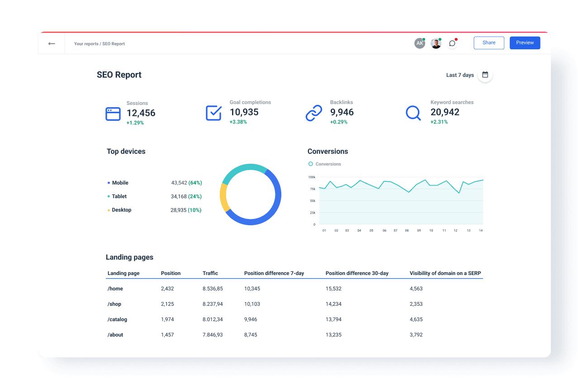Sort by Visibility of domain on a SERP
The height and width of the screenshot is (389, 588).
[x=446, y=273]
